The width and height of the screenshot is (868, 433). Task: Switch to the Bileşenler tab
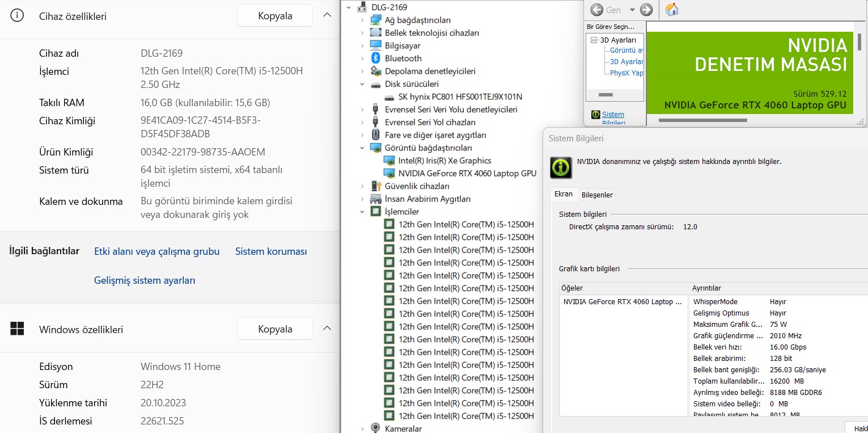[597, 195]
